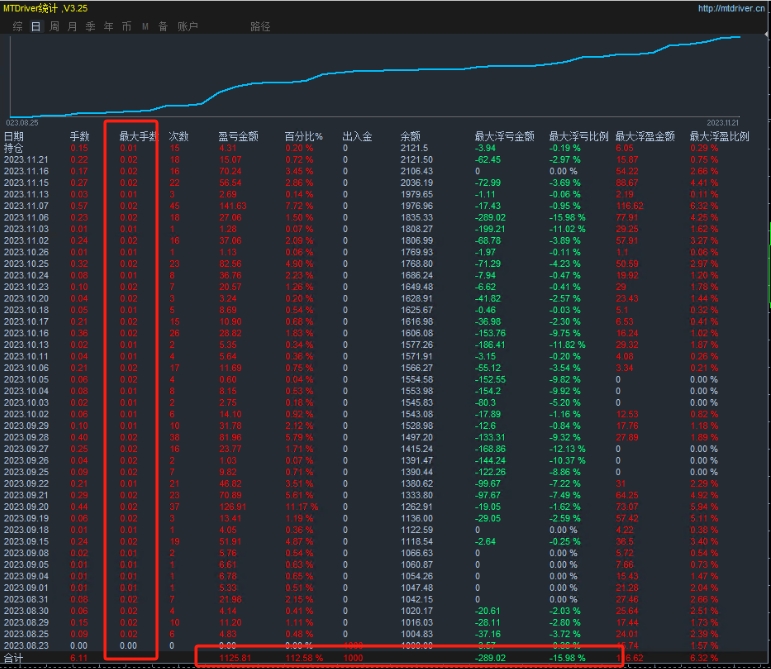
Task: Open the http://mtdriver.cn link
Action: tap(731, 8)
